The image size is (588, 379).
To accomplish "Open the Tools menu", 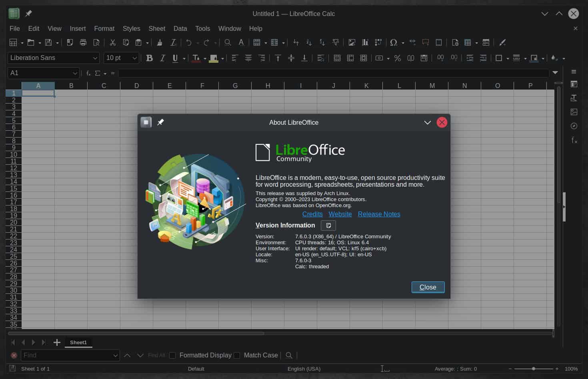I will [202, 28].
